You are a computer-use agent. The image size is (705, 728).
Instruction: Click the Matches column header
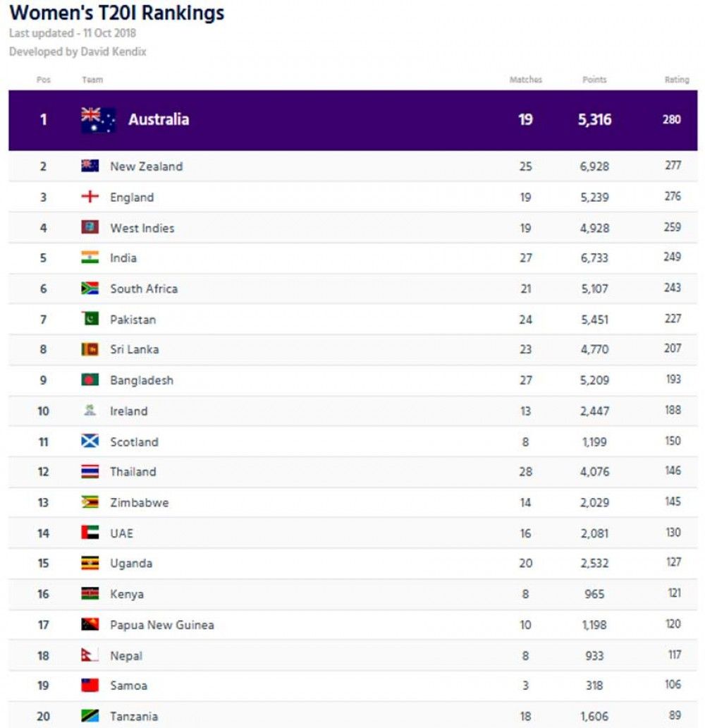525,80
